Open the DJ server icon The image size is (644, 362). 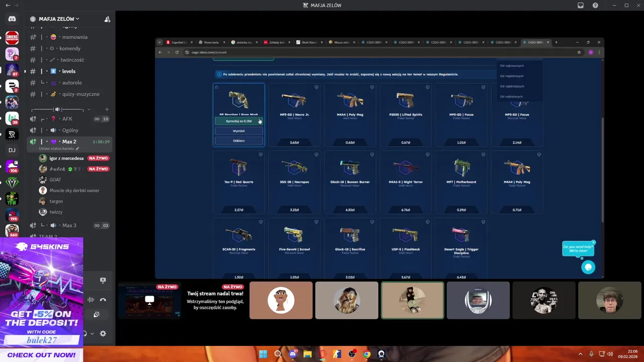(x=12, y=150)
